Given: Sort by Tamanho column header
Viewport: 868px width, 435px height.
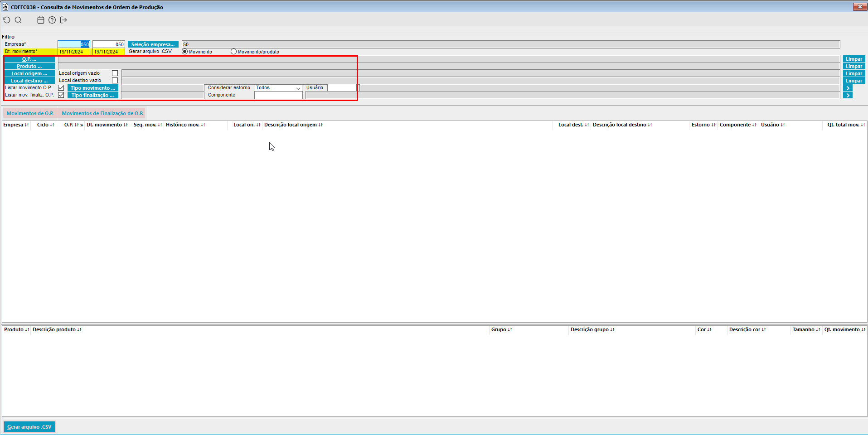Looking at the screenshot, I should (x=806, y=329).
